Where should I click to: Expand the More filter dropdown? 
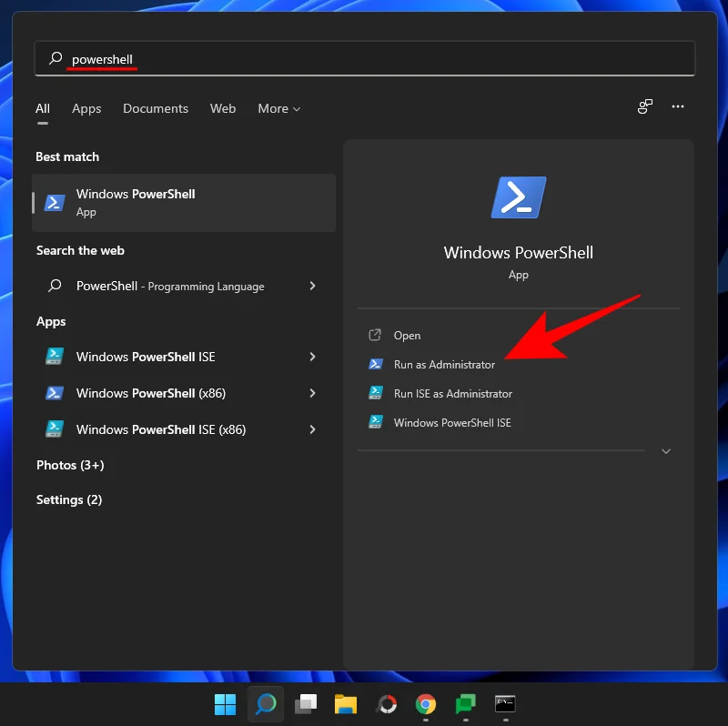point(278,108)
